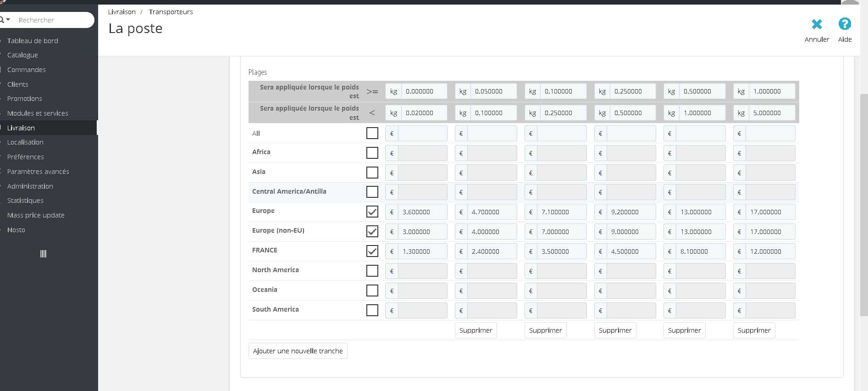The width and height of the screenshot is (868, 391).
Task: Edit Europe (non-EU) price 3.000000
Action: 423,232
